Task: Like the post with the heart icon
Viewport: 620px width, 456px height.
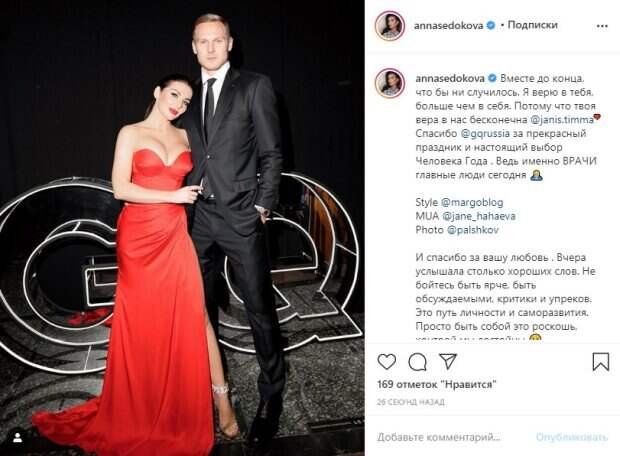Action: pyautogui.click(x=387, y=362)
